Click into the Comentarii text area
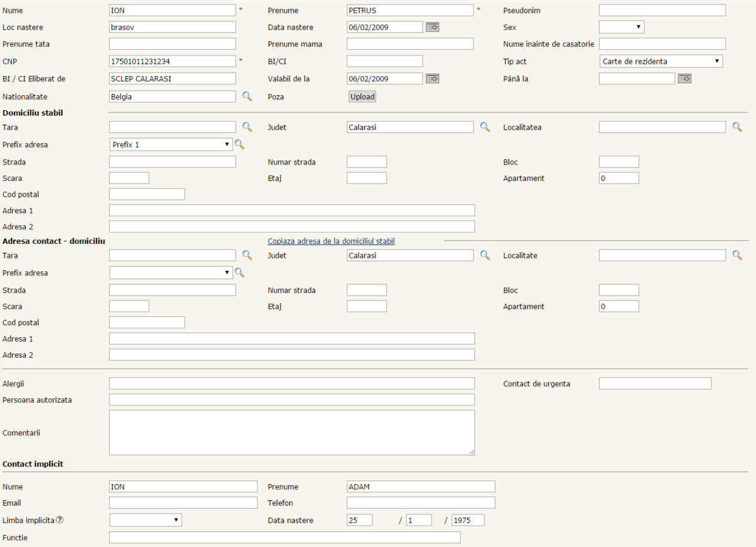This screenshot has height=547, width=756. (292, 432)
